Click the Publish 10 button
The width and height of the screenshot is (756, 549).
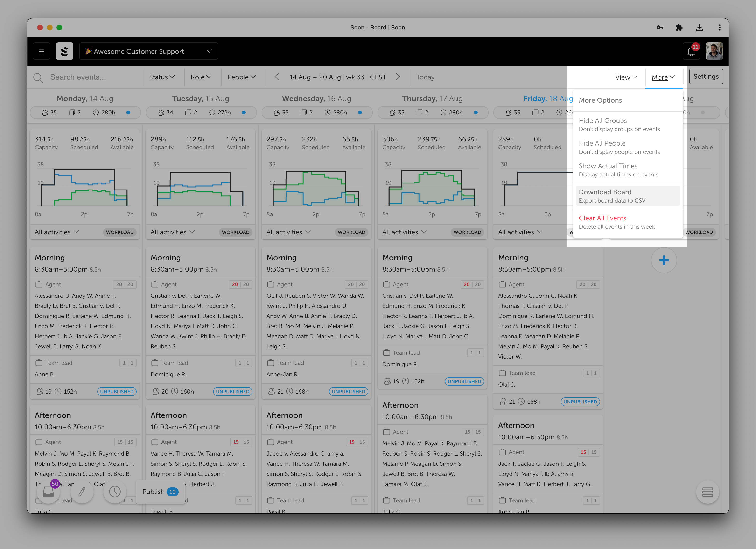click(x=160, y=492)
